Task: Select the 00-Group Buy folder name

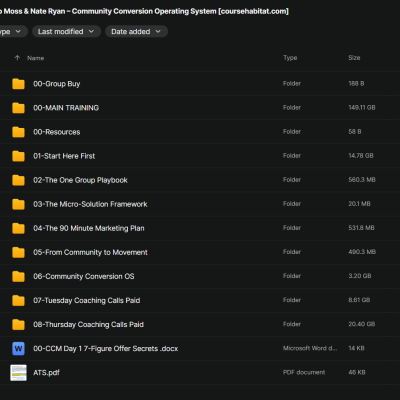Action: (57, 84)
